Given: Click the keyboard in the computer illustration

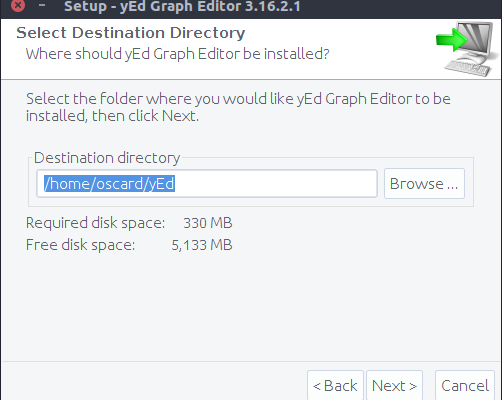Looking at the screenshot, I should pyautogui.click(x=467, y=68).
